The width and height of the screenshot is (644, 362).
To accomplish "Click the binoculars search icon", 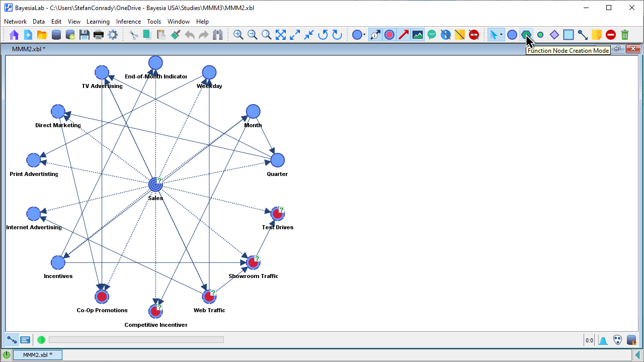I will click(x=217, y=35).
